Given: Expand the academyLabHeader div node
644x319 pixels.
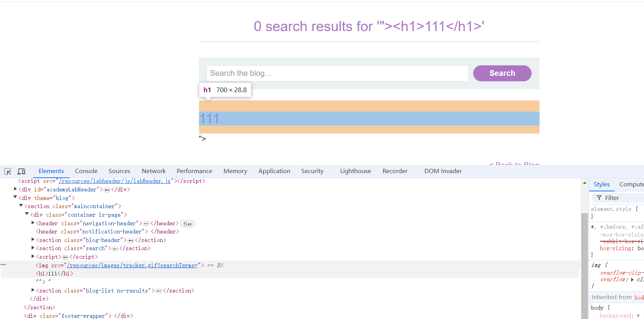Looking at the screenshot, I should coord(16,189).
